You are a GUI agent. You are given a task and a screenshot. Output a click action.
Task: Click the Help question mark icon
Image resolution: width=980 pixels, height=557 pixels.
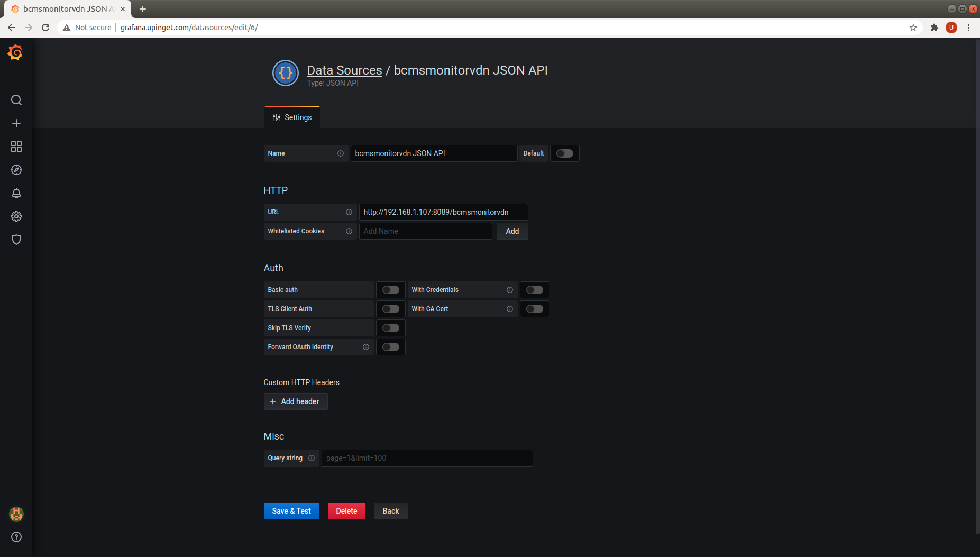[x=16, y=537]
